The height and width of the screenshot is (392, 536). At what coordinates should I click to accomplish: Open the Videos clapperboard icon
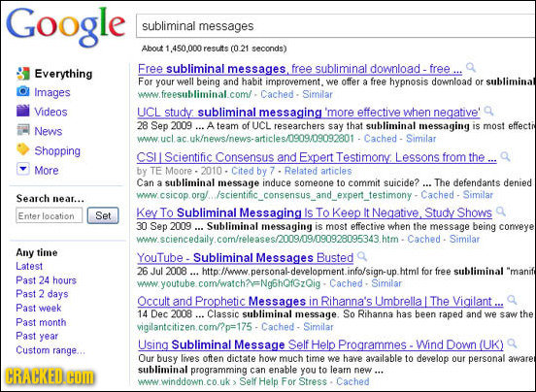[22, 111]
